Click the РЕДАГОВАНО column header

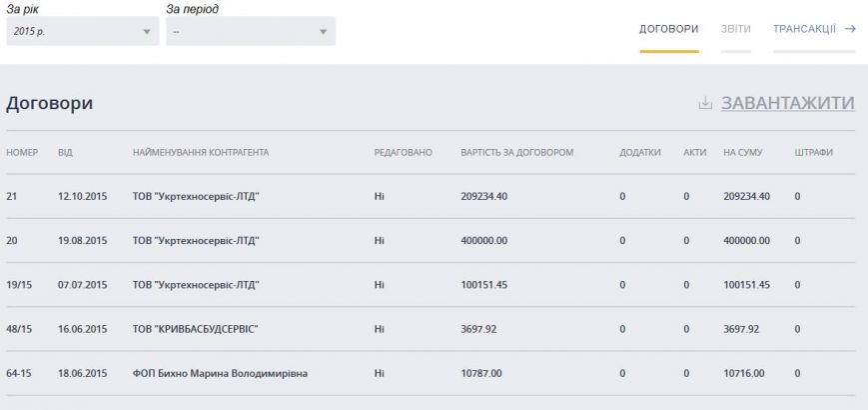coord(403,152)
